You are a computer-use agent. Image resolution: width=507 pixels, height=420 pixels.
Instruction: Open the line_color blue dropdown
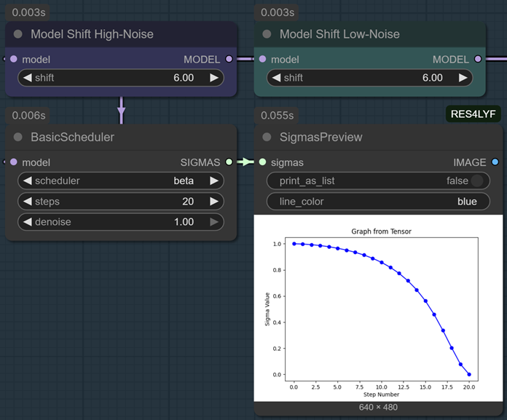(378, 202)
